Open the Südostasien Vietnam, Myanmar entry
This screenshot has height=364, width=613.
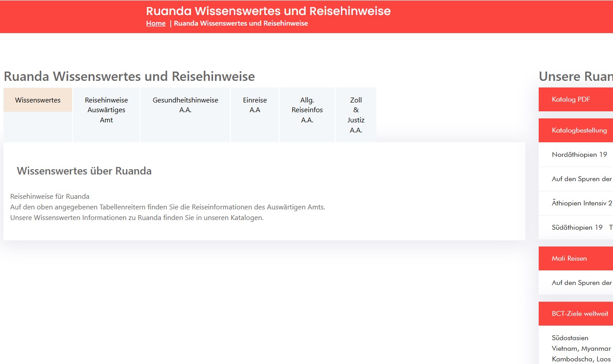(581, 343)
